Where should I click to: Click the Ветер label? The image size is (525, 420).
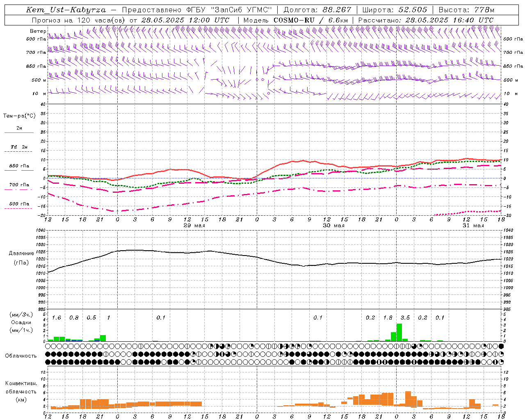click(x=38, y=31)
